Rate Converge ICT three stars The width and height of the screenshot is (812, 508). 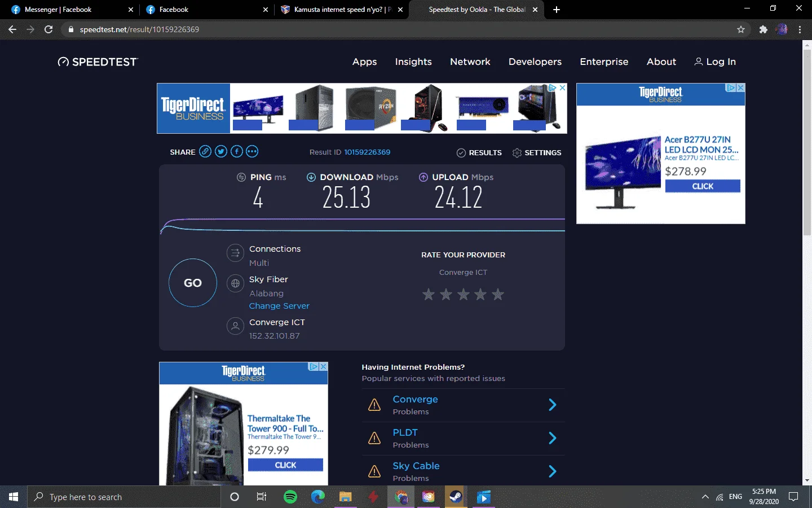(464, 294)
